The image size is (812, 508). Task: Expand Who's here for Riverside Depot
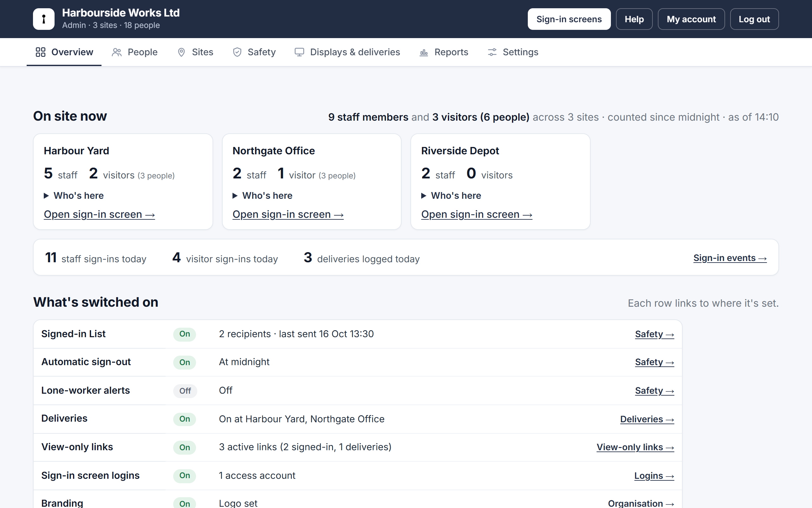(451, 196)
